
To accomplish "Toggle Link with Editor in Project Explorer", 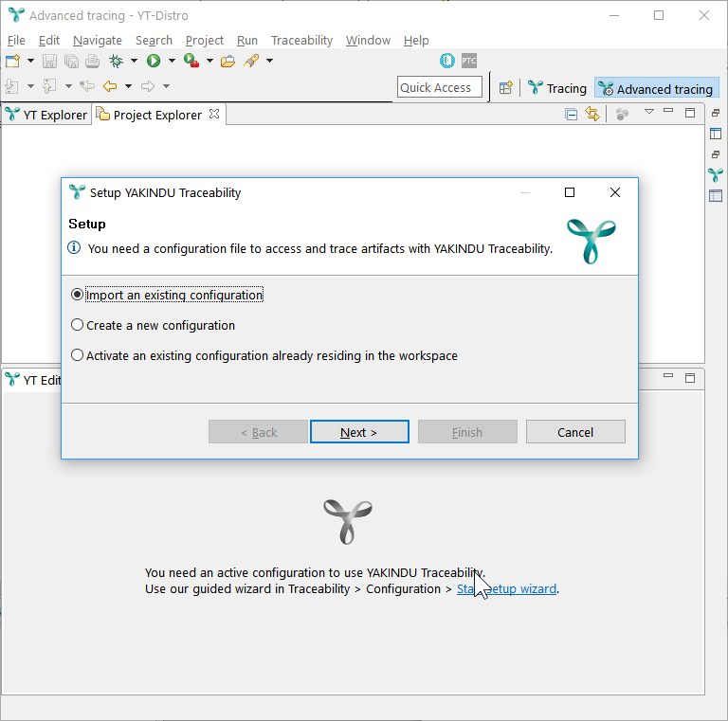I will click(x=592, y=114).
